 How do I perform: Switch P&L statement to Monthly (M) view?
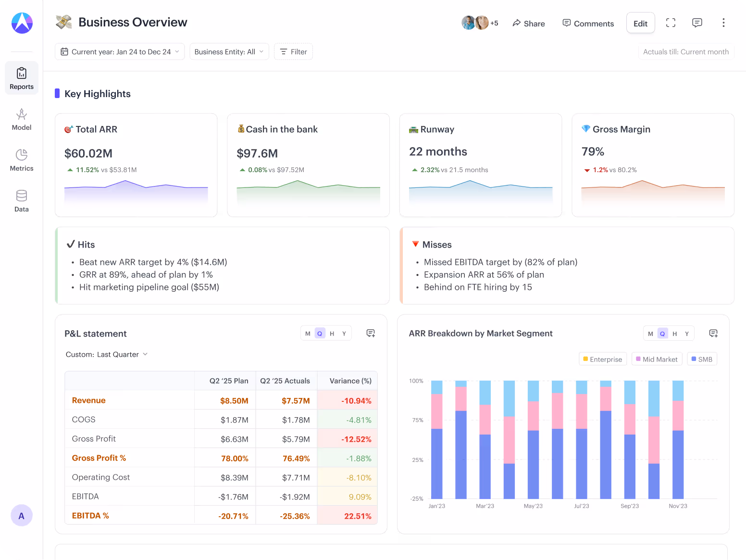(x=308, y=334)
